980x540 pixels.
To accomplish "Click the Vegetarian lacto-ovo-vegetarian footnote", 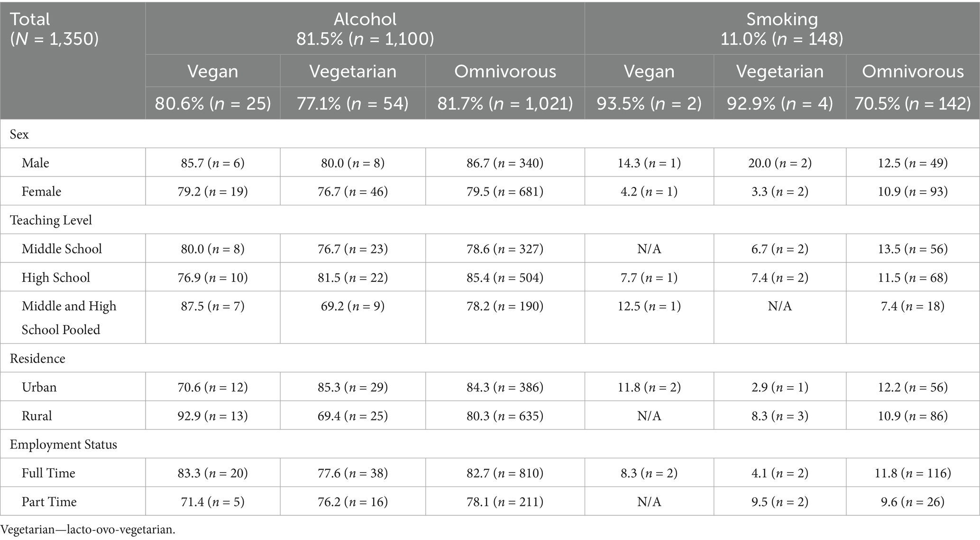I will [88, 530].
